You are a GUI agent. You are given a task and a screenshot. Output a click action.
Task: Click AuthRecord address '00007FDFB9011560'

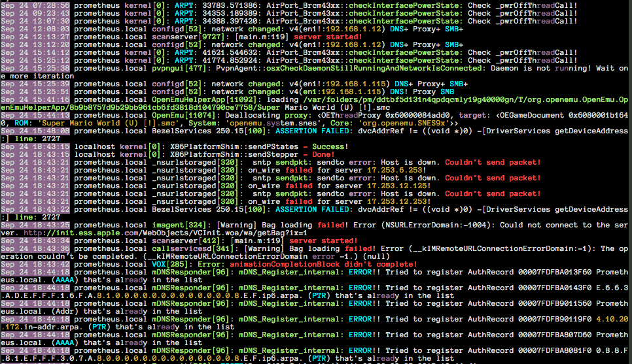point(555,304)
